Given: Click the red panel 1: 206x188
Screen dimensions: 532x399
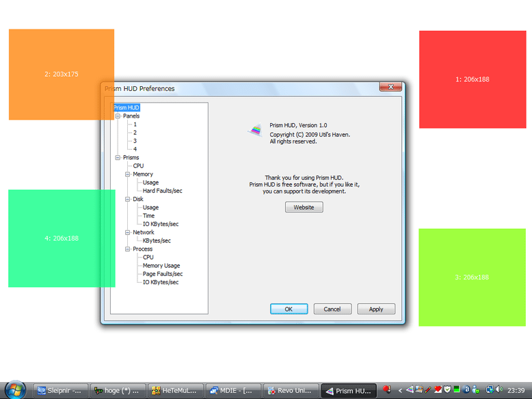Looking at the screenshot, I should (x=473, y=79).
